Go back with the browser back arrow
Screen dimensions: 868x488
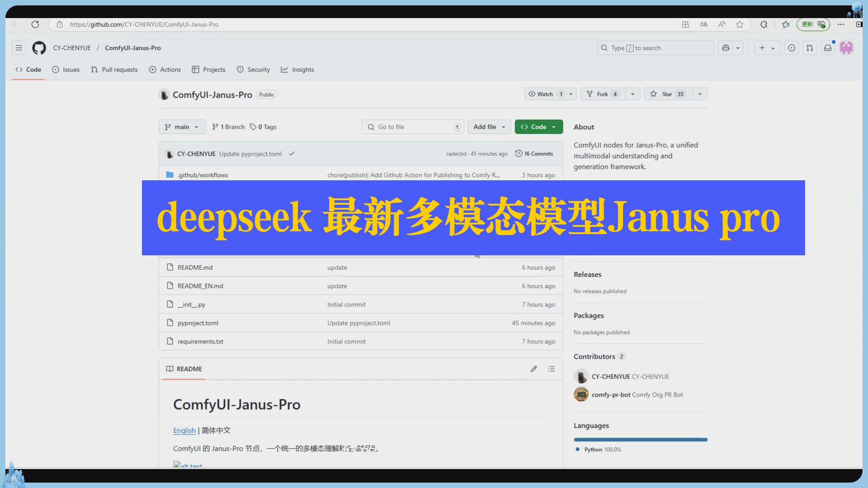point(15,24)
